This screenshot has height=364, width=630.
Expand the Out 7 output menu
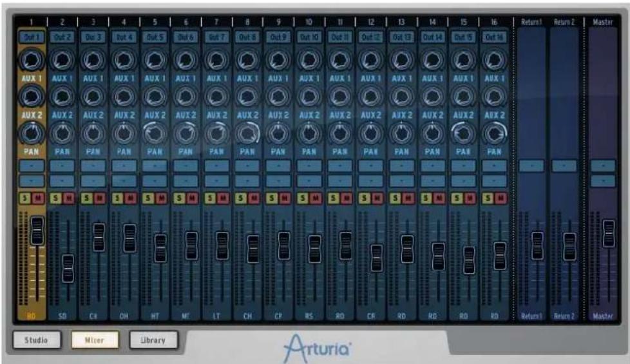(x=216, y=37)
